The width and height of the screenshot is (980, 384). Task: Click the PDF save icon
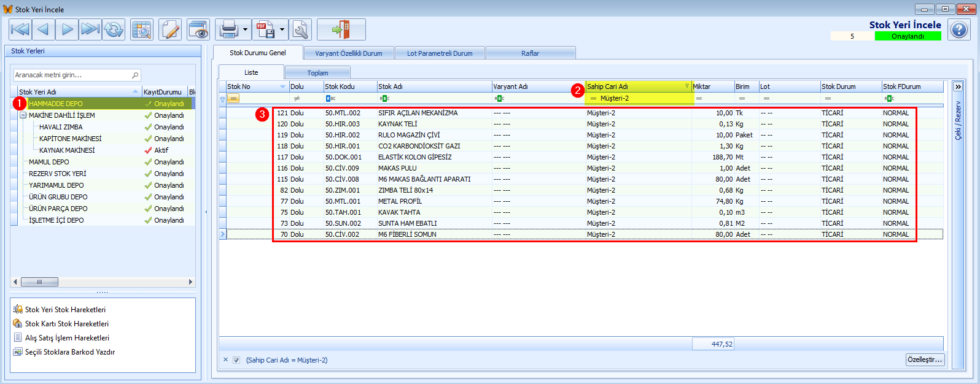265,29
